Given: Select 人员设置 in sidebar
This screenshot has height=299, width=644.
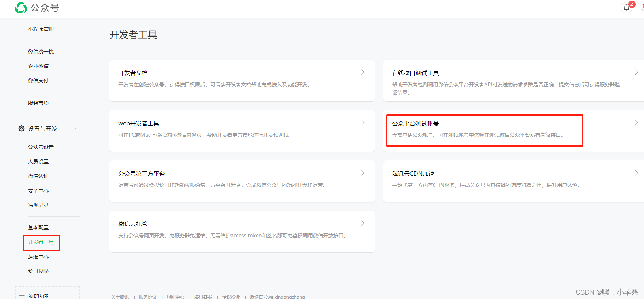Looking at the screenshot, I should 38,162.
